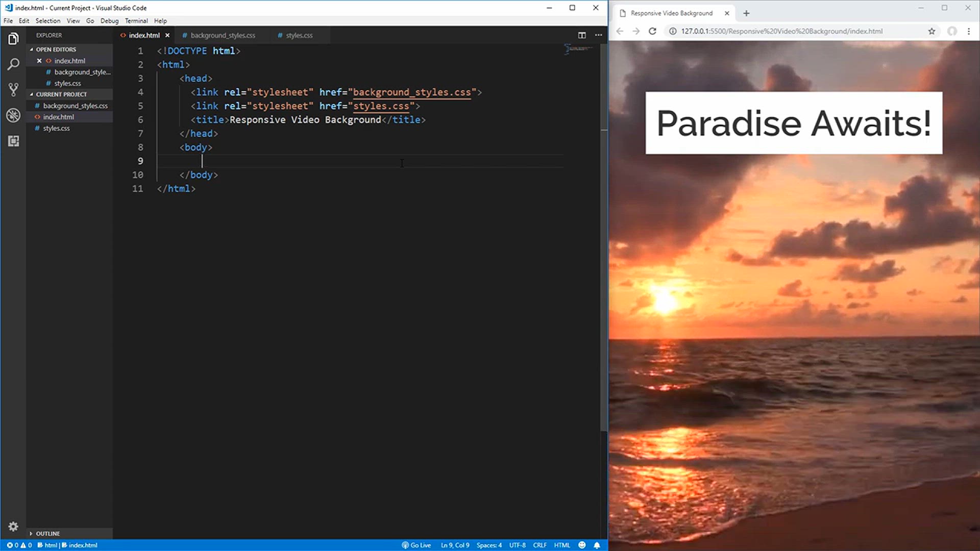The height and width of the screenshot is (551, 980).
Task: Click the line number 9 in gutter
Action: tap(140, 161)
